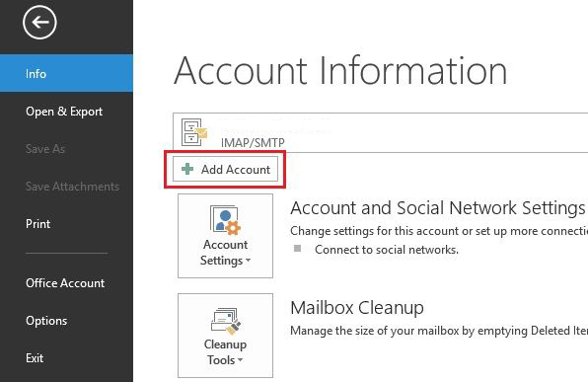Click the Cleanup Tools broom icon

click(226, 321)
